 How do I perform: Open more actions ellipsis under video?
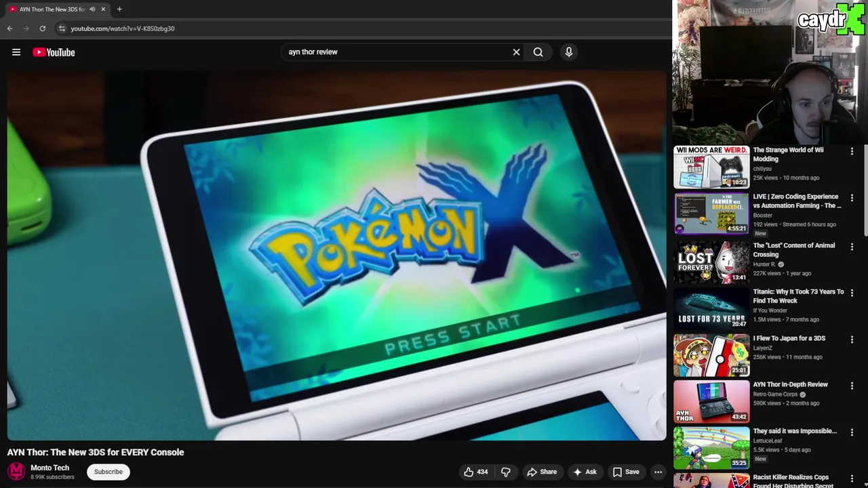tap(658, 472)
